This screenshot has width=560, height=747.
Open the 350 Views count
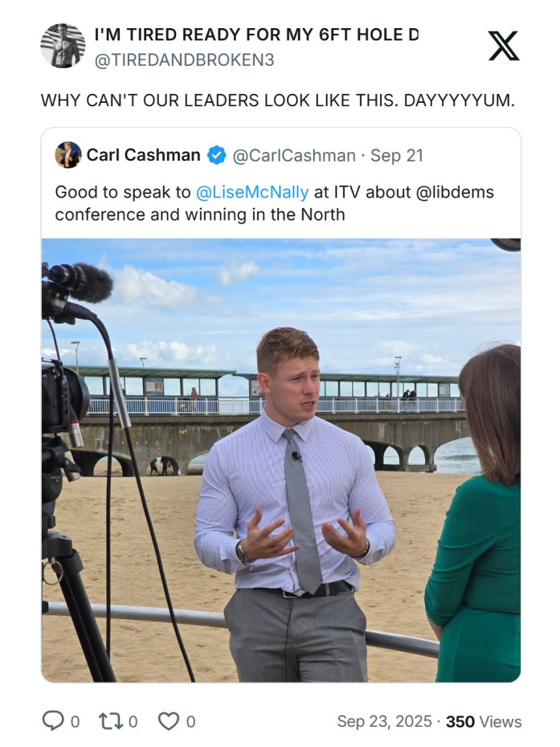(x=484, y=721)
